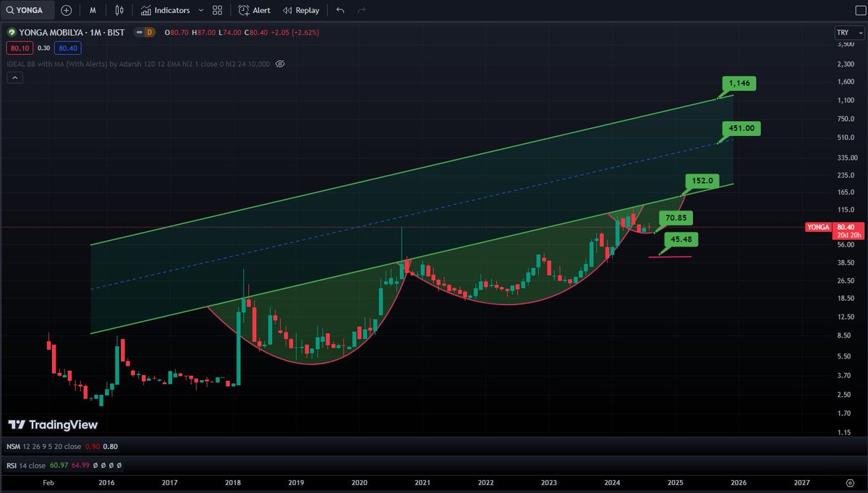The width and height of the screenshot is (868, 493).
Task: Open indicator templates grid icon
Action: 218,10
